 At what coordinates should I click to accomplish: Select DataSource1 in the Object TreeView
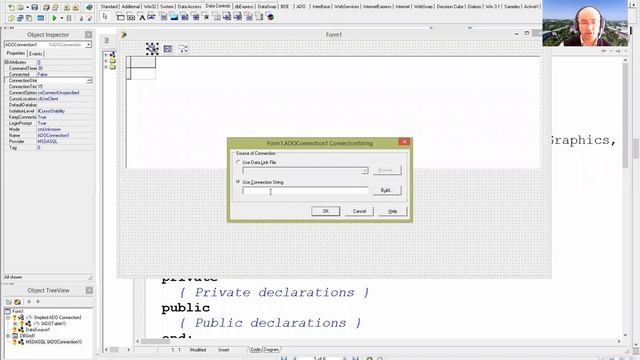point(38,330)
